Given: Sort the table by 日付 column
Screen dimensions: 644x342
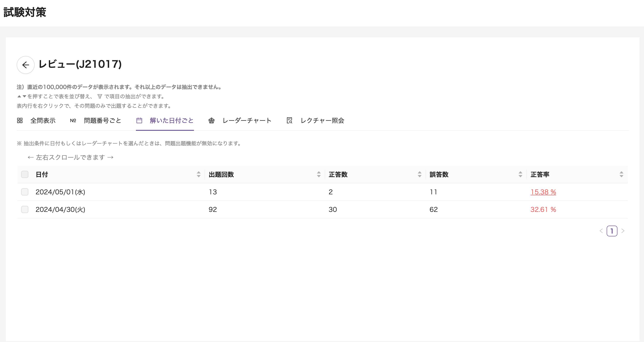Looking at the screenshot, I should coord(198,174).
